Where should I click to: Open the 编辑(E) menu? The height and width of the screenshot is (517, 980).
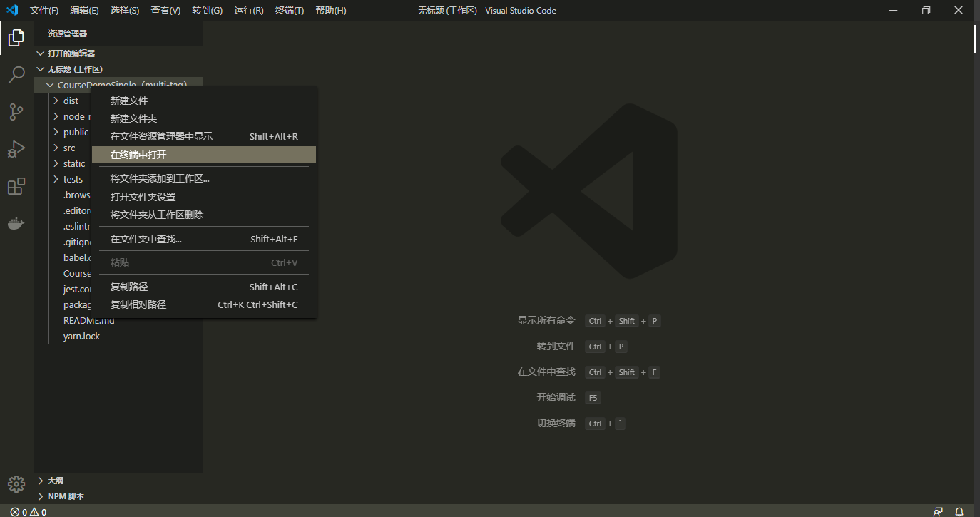pyautogui.click(x=85, y=10)
